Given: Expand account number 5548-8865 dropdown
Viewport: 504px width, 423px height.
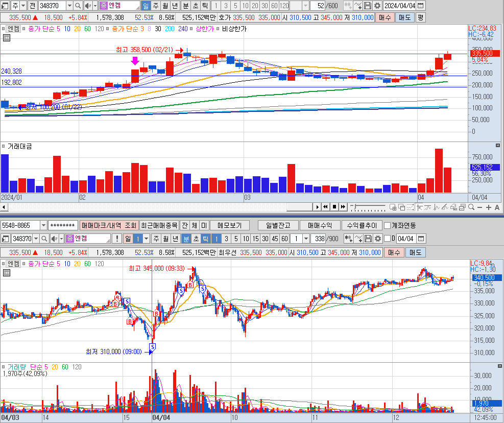Looking at the screenshot, I should pyautogui.click(x=44, y=225).
